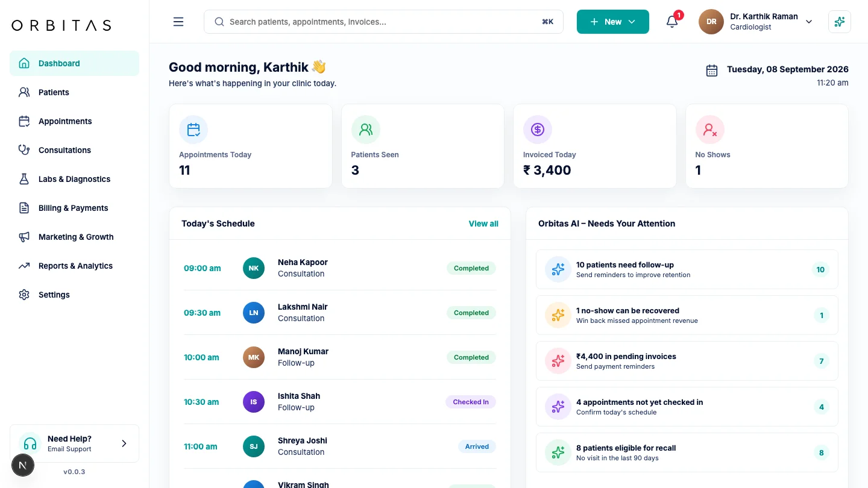The width and height of the screenshot is (868, 488).
Task: Open the ₹4,400 in pending invoices card
Action: tap(687, 361)
